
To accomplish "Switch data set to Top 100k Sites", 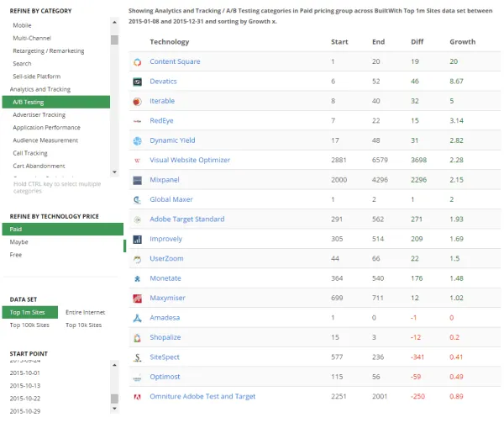I will (x=29, y=325).
